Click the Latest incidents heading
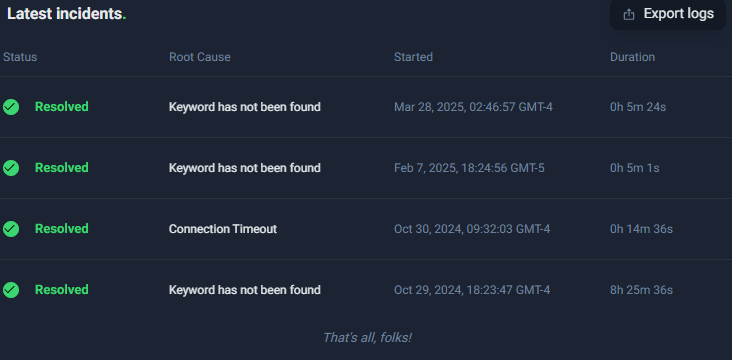Screen dimensions: 732x360 [x=66, y=14]
